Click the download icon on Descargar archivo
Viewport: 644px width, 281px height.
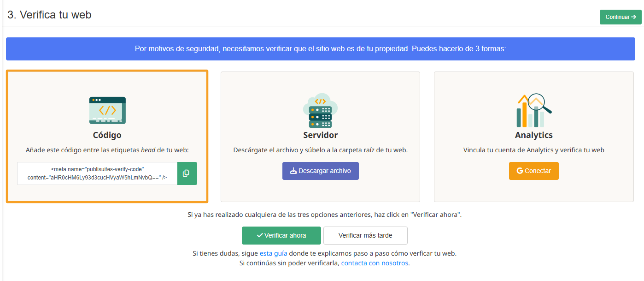click(293, 171)
